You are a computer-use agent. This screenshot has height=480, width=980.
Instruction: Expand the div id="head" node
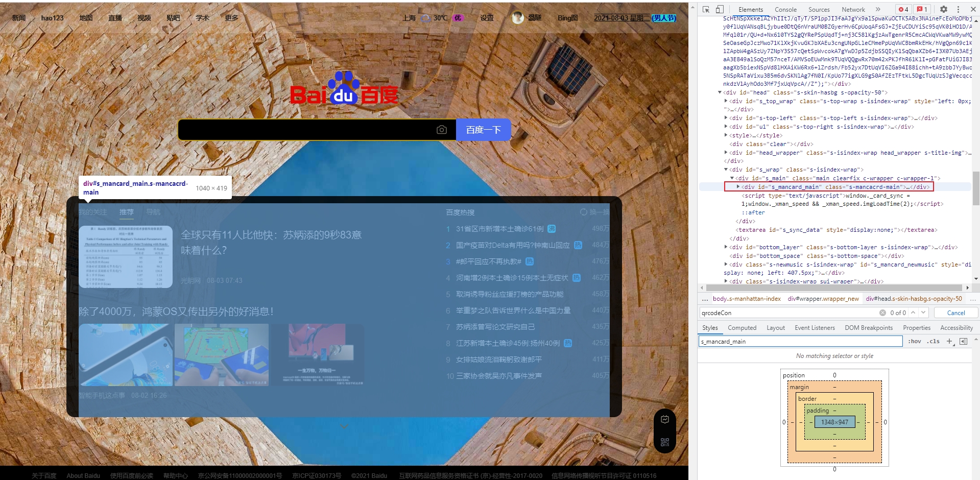click(x=720, y=92)
